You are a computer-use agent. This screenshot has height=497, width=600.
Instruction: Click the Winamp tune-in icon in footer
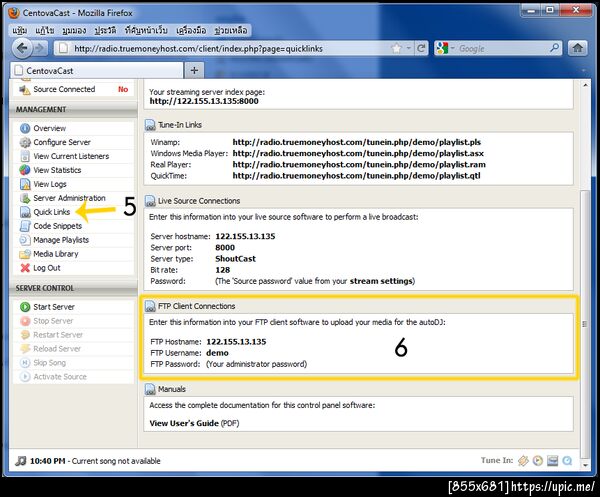click(523, 461)
